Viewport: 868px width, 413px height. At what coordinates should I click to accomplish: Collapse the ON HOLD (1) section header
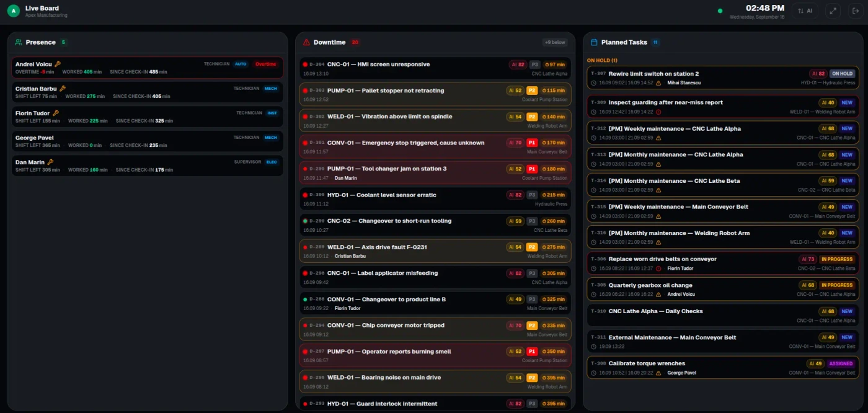click(602, 60)
